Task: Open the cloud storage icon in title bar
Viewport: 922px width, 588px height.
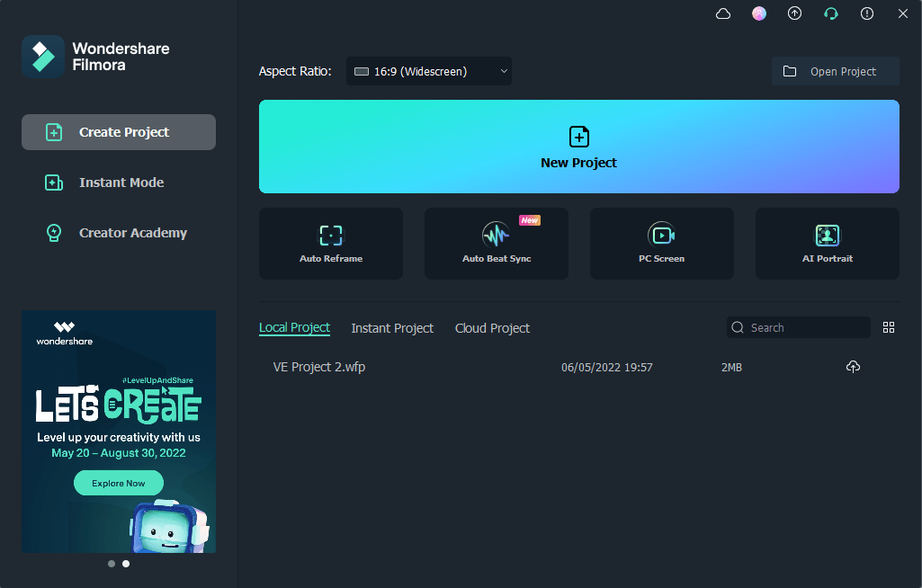Action: [723, 13]
